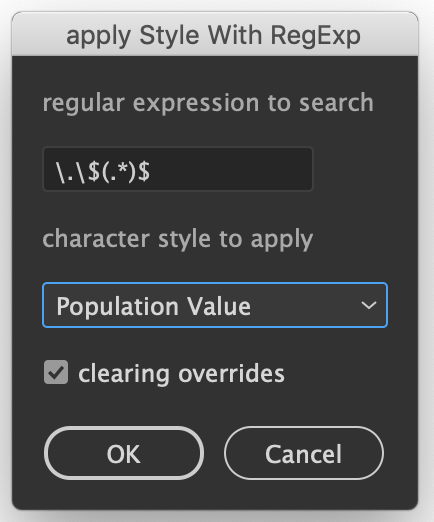Screen dimensions: 434x522
Task: Dismiss the dialog using Cancel
Action: pyautogui.click(x=304, y=453)
